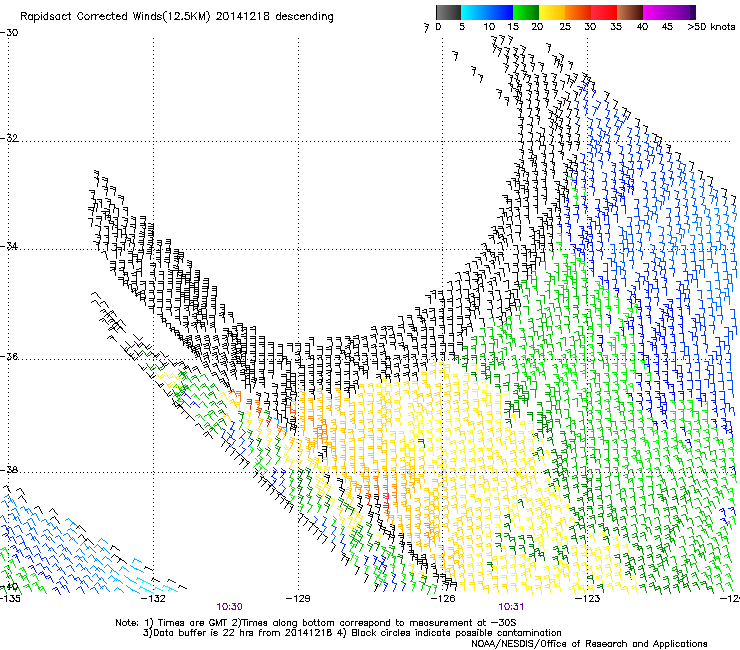
Task: Click the note 'Data buffer is 22 hrs'
Action: pos(202,633)
